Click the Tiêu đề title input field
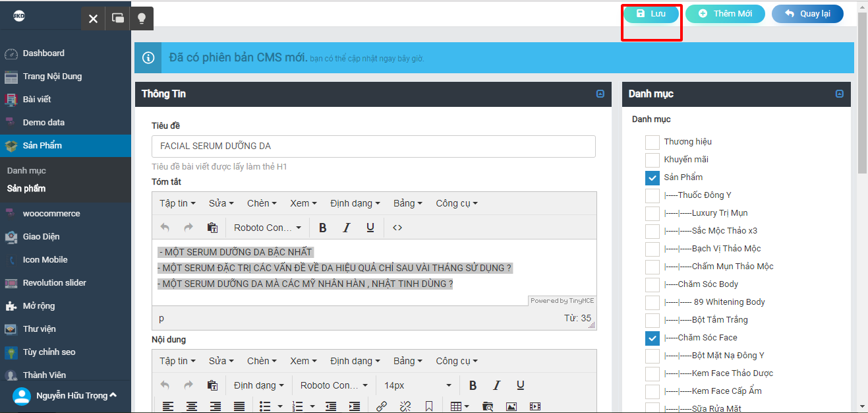The height and width of the screenshot is (413, 868). tap(373, 146)
